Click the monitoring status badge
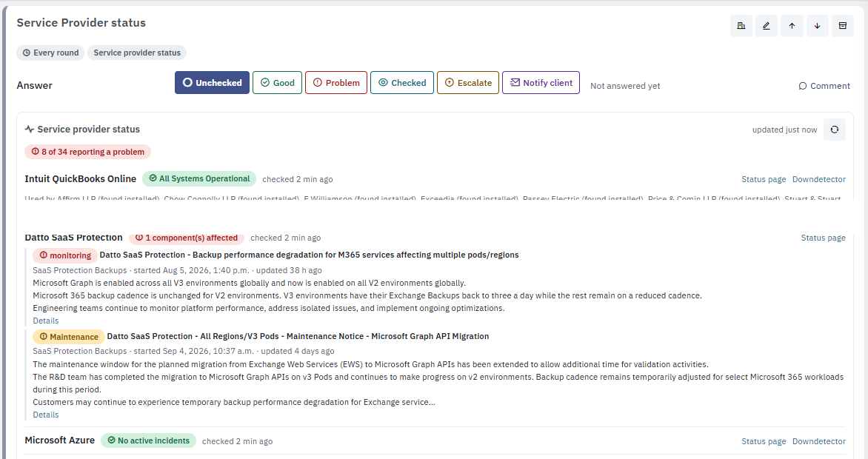Screen dimensions: 868x459 64,255
